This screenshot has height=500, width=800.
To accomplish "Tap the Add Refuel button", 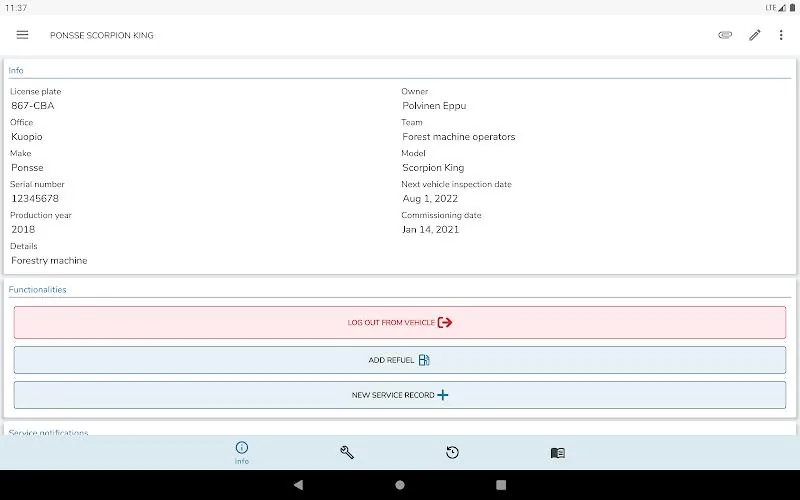I will point(399,360).
